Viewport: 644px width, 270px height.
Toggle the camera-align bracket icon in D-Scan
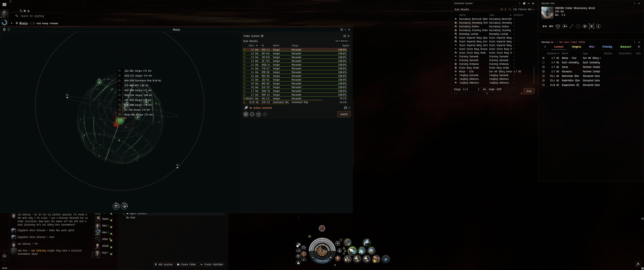click(502, 10)
